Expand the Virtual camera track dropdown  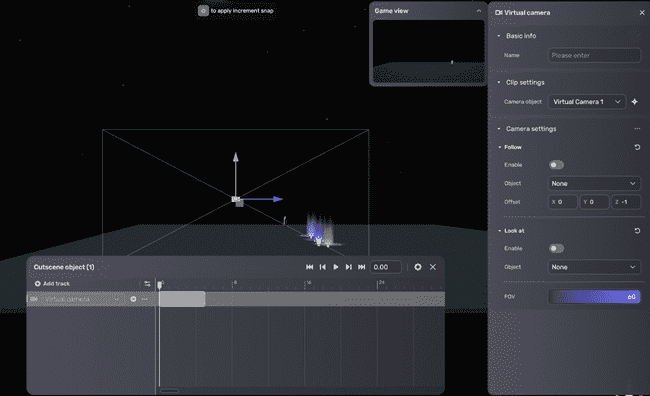pyautogui.click(x=117, y=299)
